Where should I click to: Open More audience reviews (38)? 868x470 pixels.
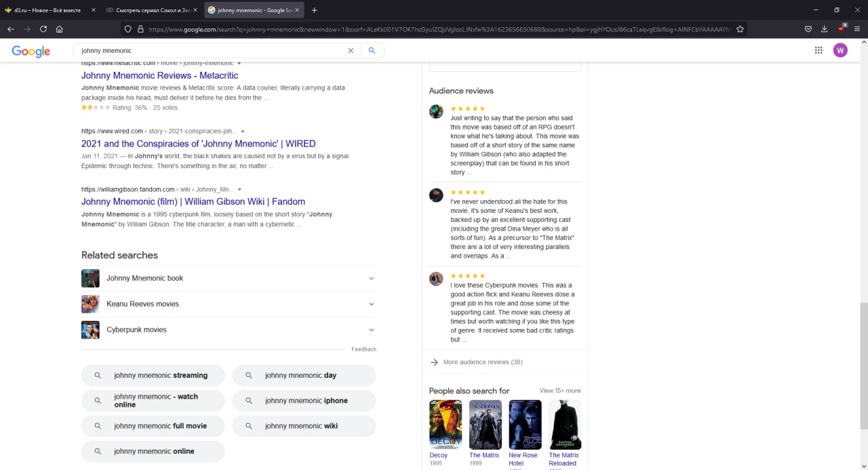(x=482, y=362)
